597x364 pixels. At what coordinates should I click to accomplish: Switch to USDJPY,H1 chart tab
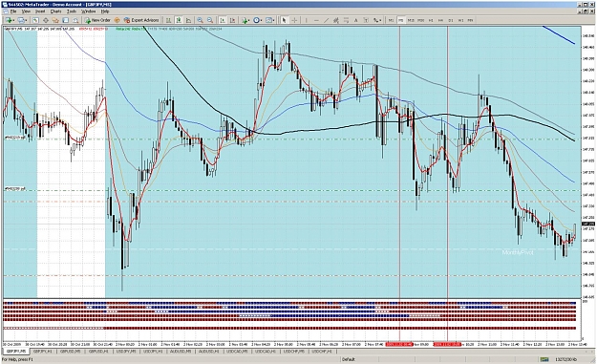[153, 352]
